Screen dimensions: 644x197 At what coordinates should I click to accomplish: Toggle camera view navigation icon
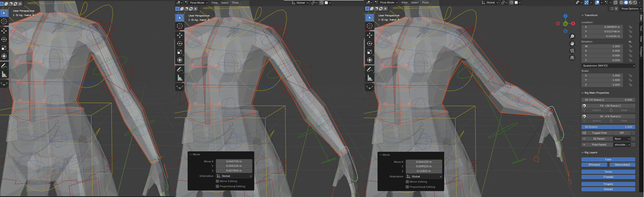point(572,50)
